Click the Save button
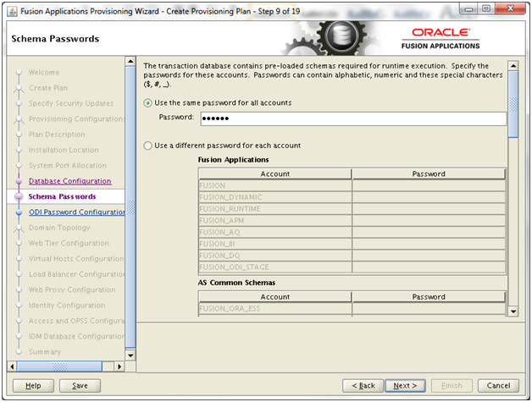Viewport: 532px width, 402px height. 80,386
